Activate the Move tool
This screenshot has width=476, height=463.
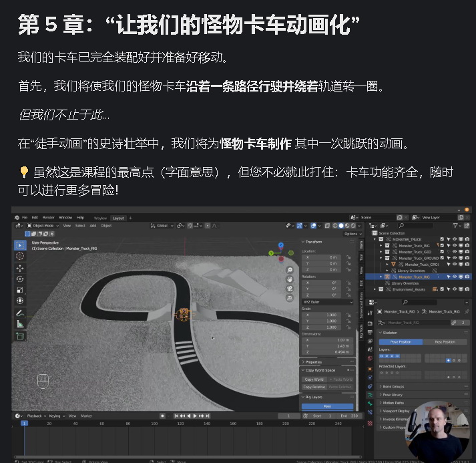(x=20, y=269)
